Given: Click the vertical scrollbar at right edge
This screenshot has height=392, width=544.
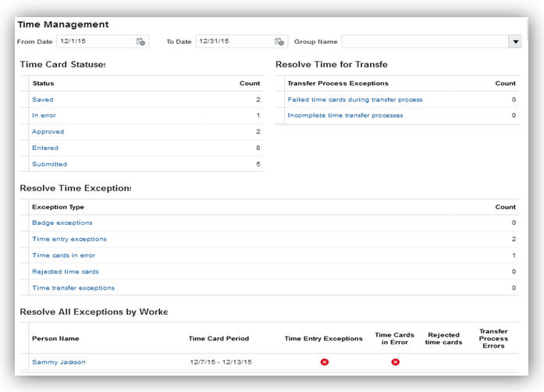Looking at the screenshot, I should pyautogui.click(x=527, y=30).
